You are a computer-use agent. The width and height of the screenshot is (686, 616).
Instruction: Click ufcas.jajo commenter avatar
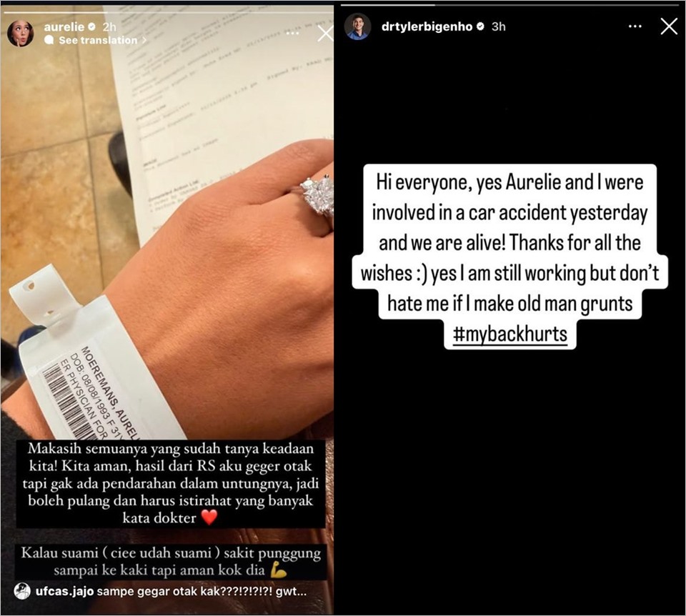22,592
